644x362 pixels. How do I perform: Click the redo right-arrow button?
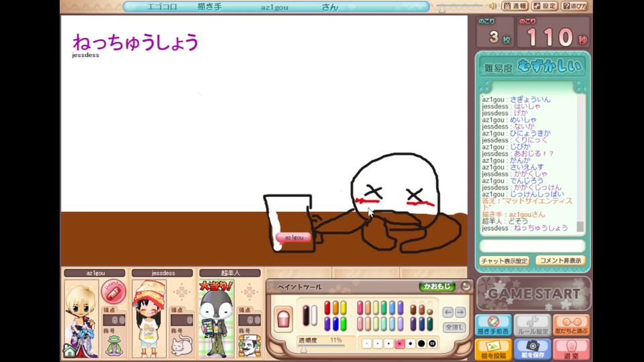click(x=460, y=312)
